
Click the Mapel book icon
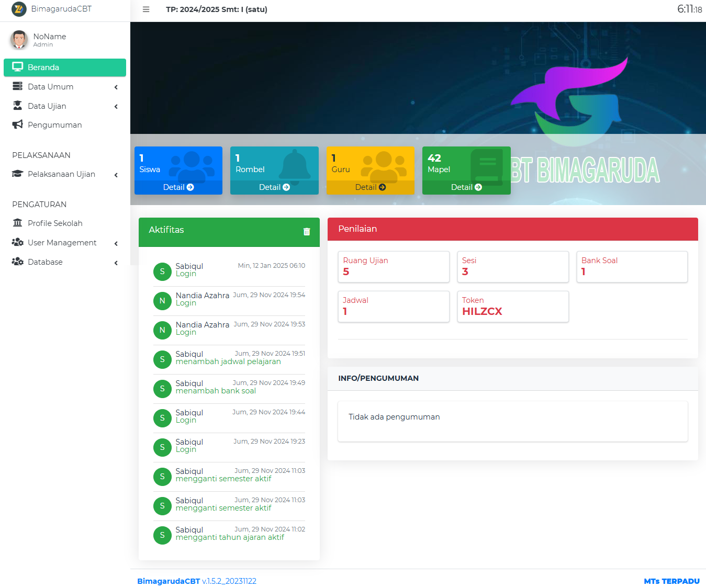point(487,167)
